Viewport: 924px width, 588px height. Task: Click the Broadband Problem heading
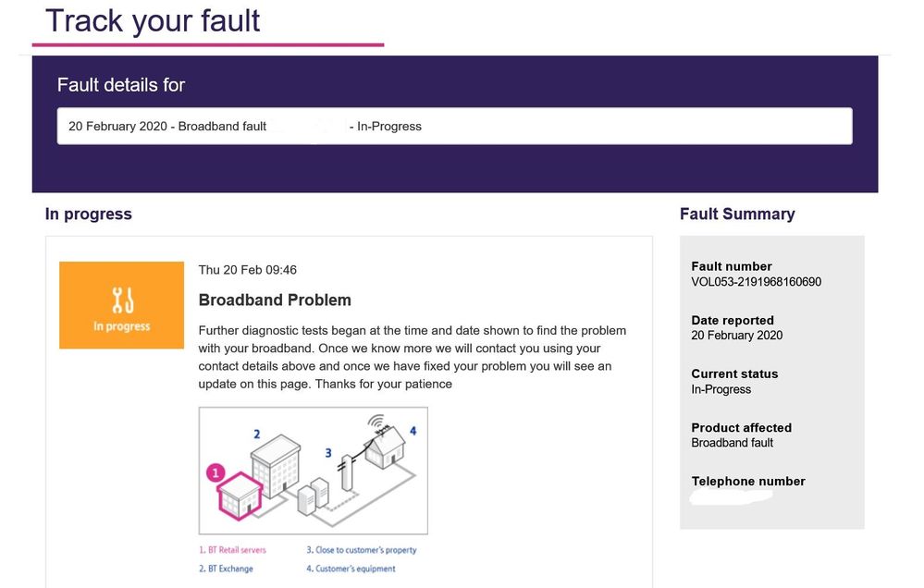point(275,300)
